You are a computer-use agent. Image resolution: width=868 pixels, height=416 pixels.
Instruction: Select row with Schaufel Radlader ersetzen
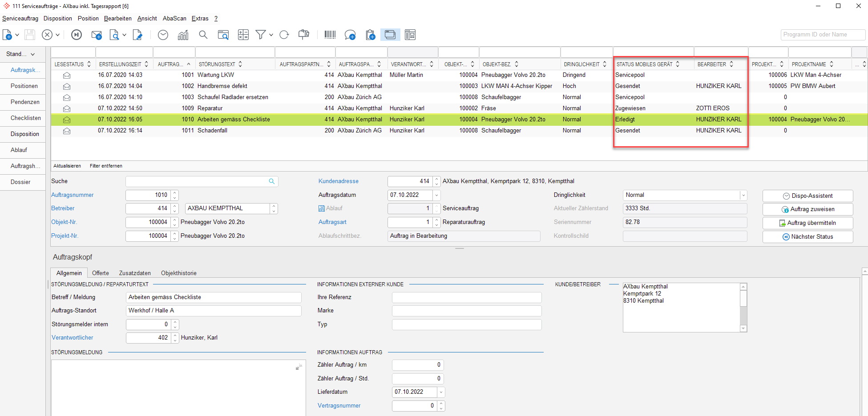click(x=459, y=97)
